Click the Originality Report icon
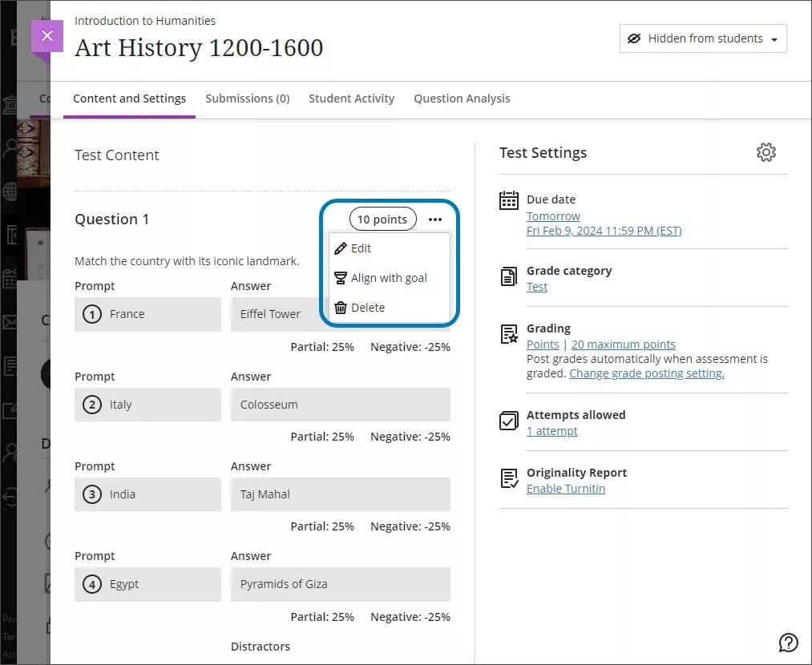Screen dimensions: 812x665 point(509,478)
